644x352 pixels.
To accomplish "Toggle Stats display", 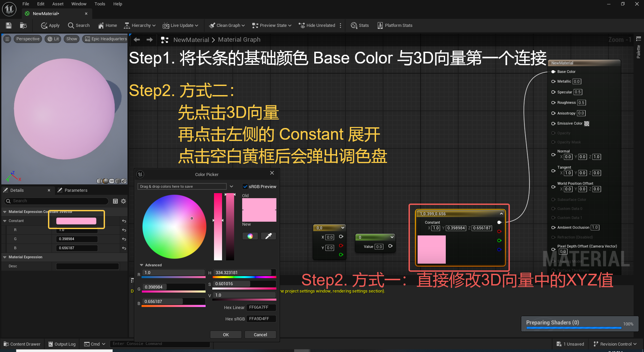I will 360,26.
